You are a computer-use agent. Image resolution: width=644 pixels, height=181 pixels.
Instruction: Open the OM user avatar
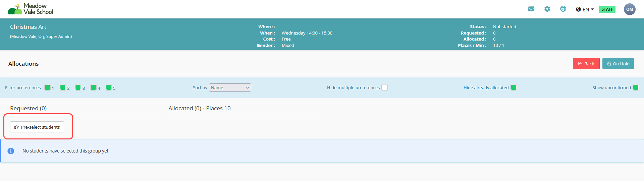point(630,9)
